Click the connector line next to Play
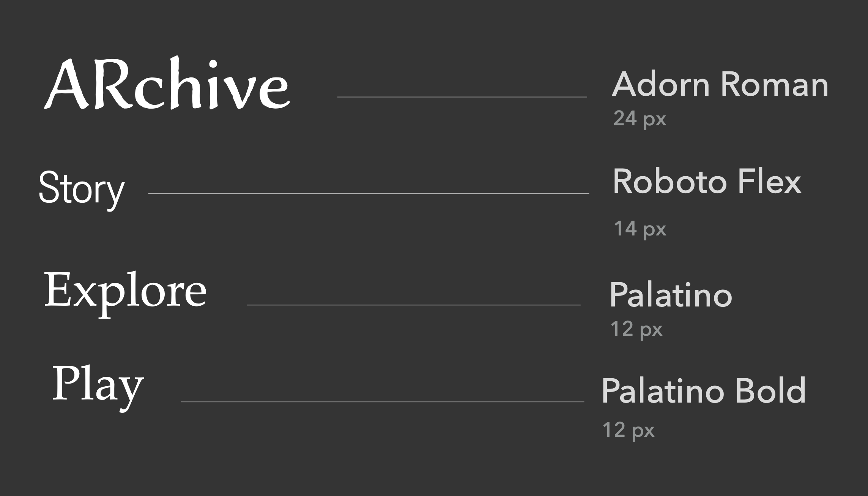This screenshot has height=496, width=868. coord(382,401)
